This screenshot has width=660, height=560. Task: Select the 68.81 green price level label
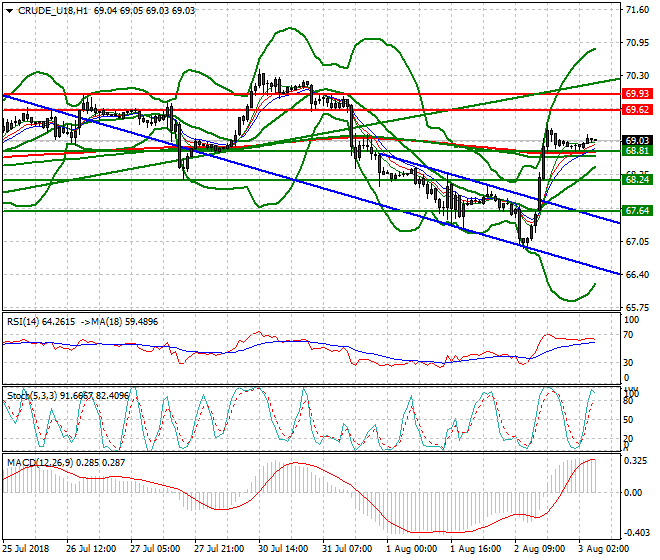point(637,151)
